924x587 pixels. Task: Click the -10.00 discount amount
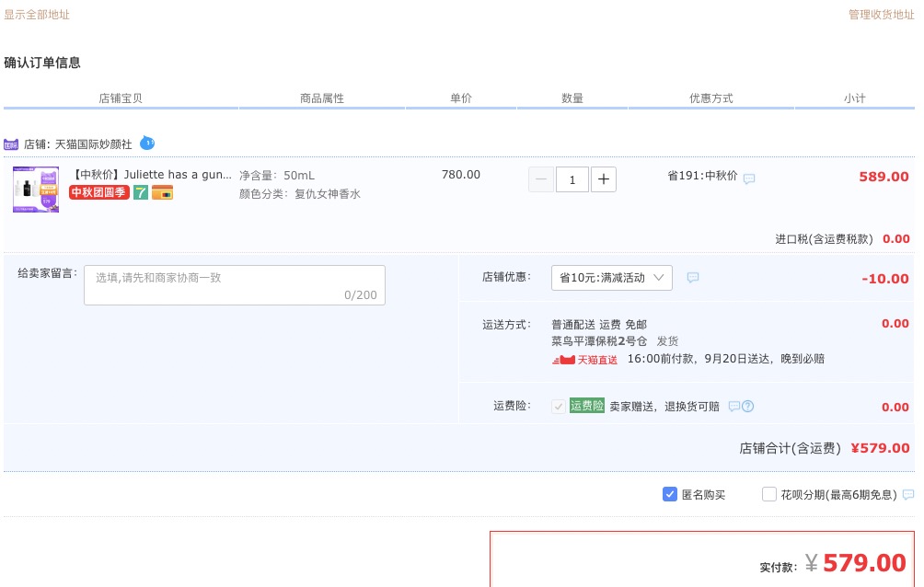point(885,279)
